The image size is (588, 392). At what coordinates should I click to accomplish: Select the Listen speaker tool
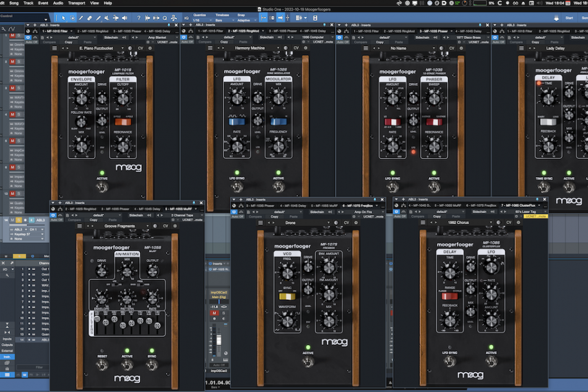click(124, 17)
